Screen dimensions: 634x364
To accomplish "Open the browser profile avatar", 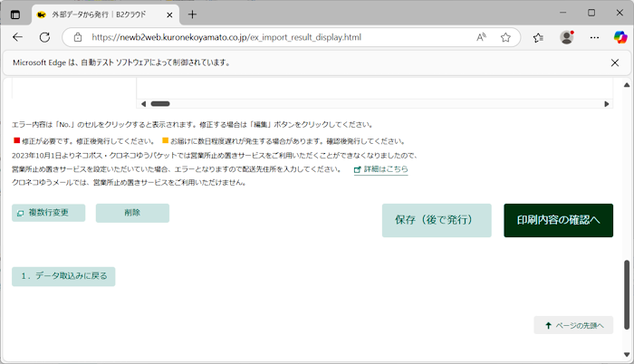I will point(566,37).
